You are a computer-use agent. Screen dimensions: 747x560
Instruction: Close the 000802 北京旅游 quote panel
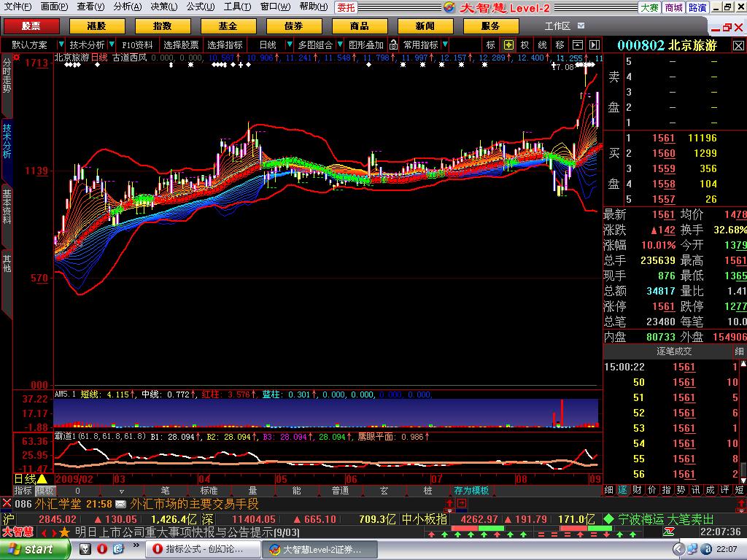(x=738, y=46)
